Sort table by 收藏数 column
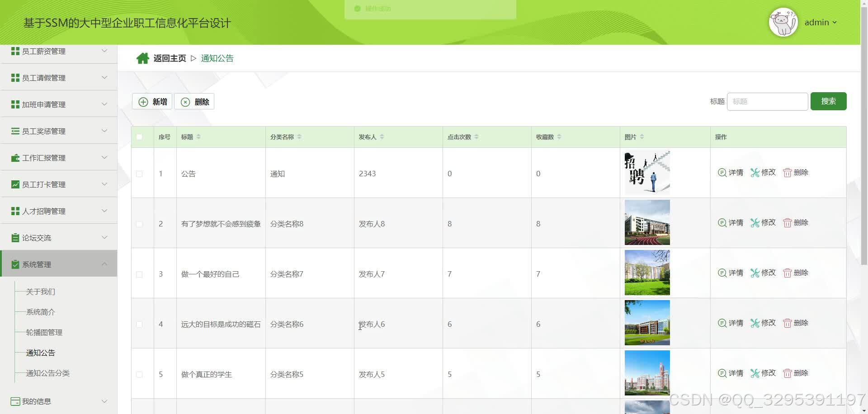The width and height of the screenshot is (868, 414). (x=559, y=137)
